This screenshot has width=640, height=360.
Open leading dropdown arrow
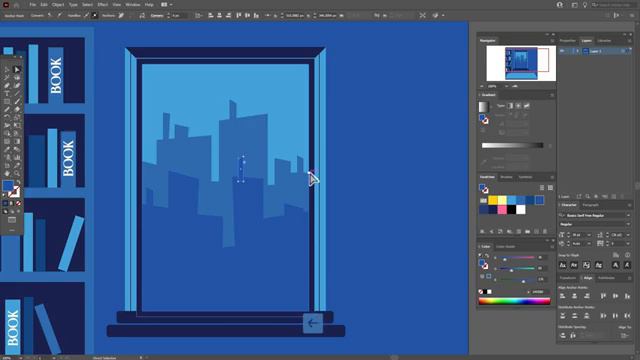[628, 235]
